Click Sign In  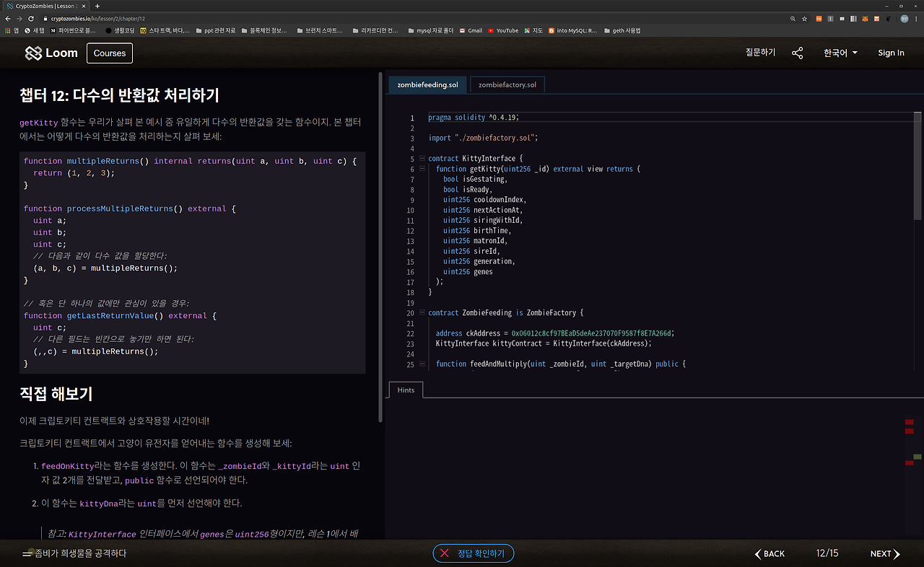891,53
